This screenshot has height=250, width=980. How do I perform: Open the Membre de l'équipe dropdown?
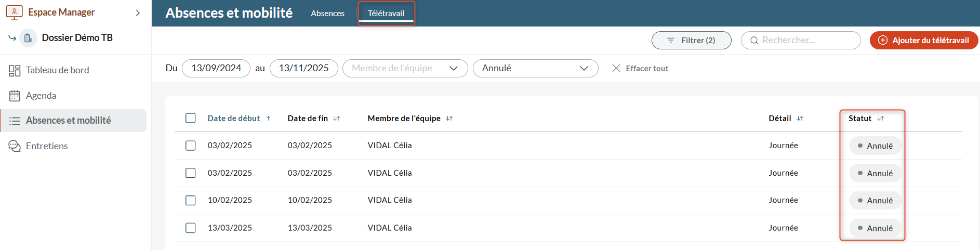pos(405,68)
